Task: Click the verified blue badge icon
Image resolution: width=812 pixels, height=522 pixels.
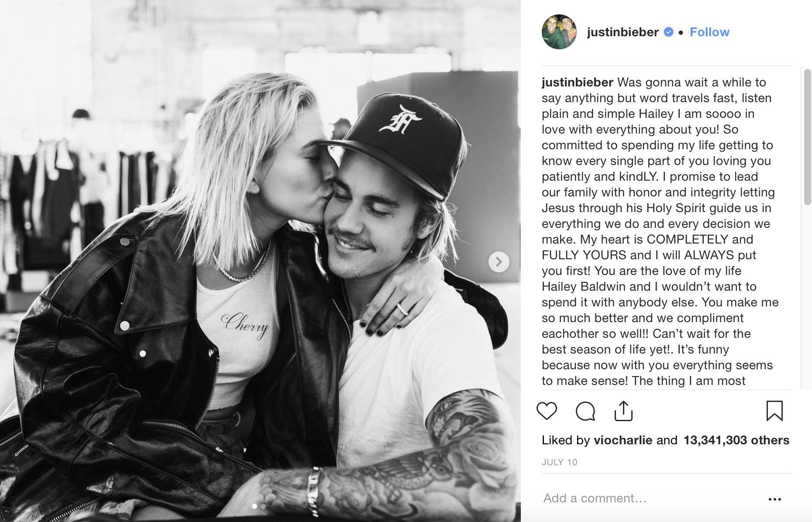Action: [x=668, y=32]
